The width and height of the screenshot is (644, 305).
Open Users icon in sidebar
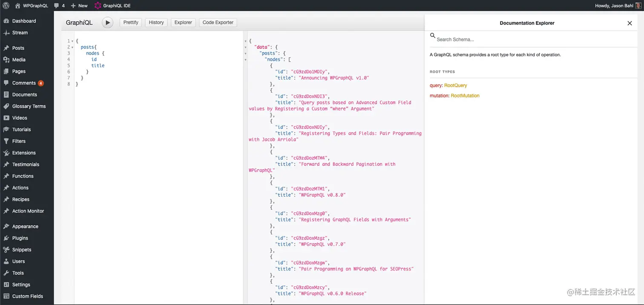click(6, 262)
